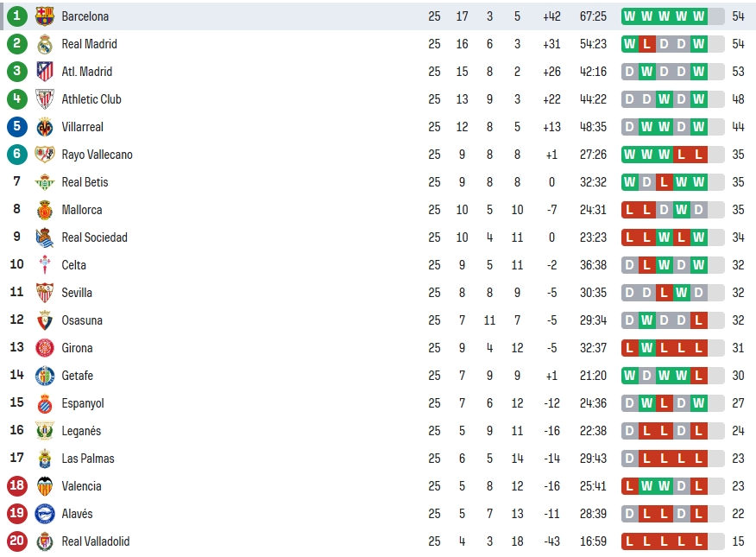Click the Real Sociedad crest
This screenshot has height=557, width=756.
[x=45, y=237]
